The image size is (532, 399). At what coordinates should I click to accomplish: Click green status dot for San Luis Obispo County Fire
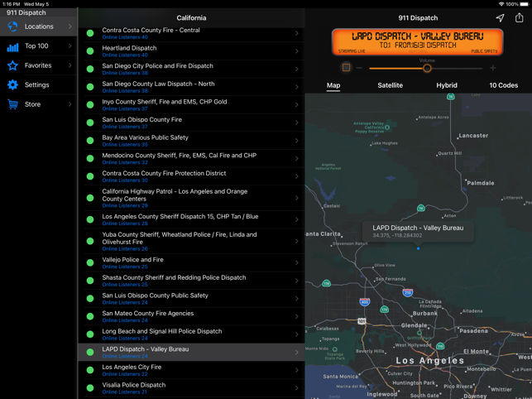click(x=90, y=123)
